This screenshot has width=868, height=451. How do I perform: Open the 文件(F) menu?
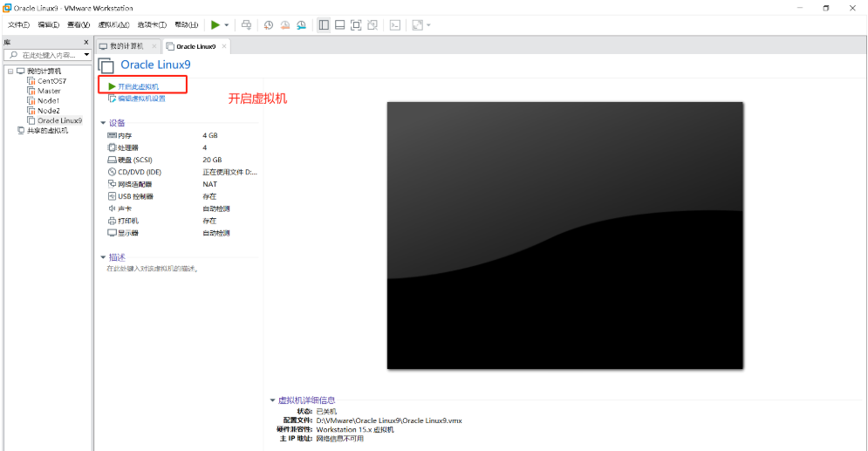(18, 25)
